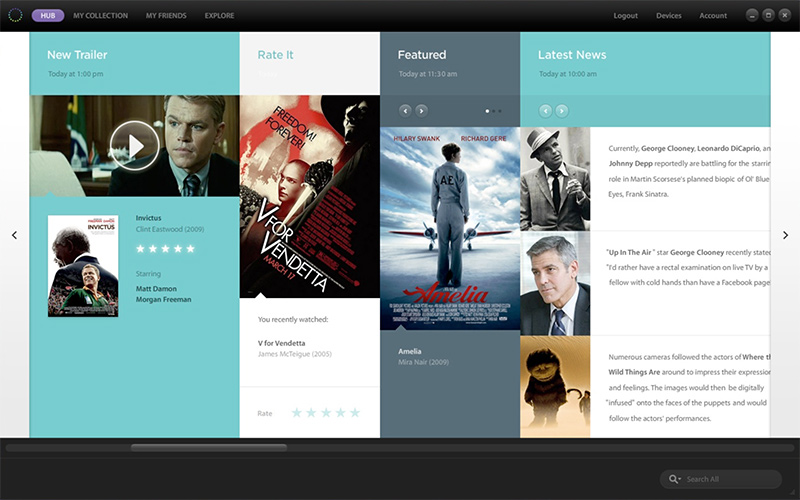Go to next Featured movie
800x500 pixels.
(x=421, y=111)
